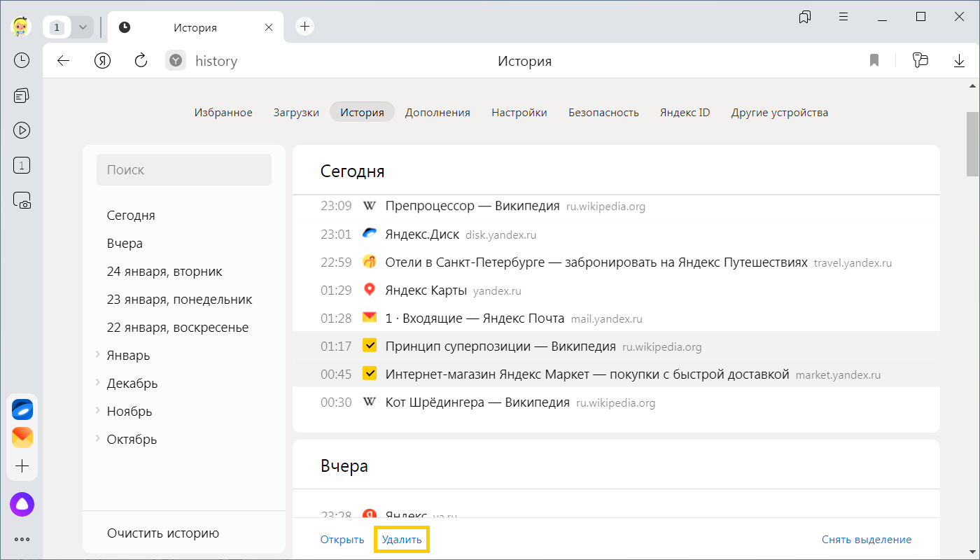Open the Безопасность tab
The image size is (980, 560).
(x=603, y=112)
